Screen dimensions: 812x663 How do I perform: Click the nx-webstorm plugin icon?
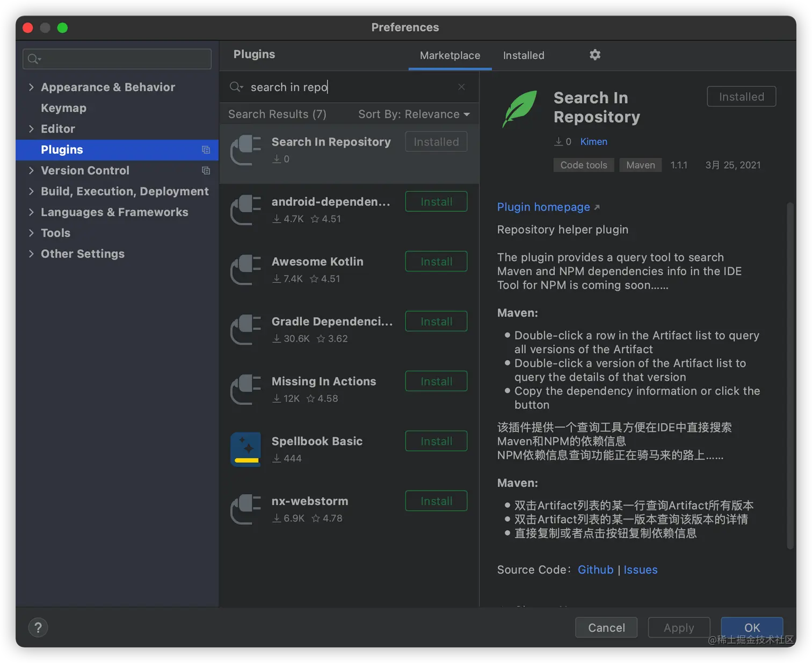click(246, 509)
